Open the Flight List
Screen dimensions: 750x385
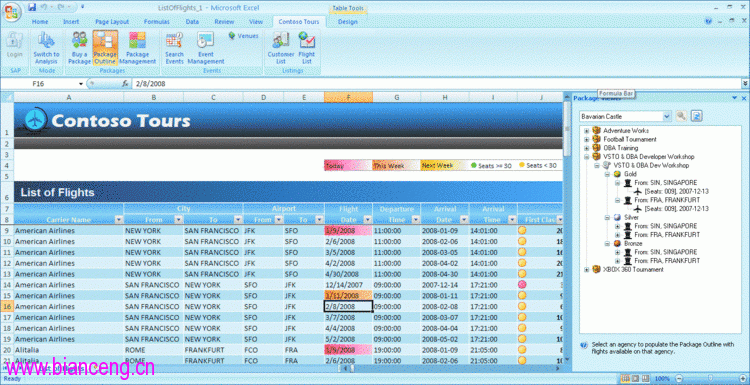pyautogui.click(x=307, y=48)
